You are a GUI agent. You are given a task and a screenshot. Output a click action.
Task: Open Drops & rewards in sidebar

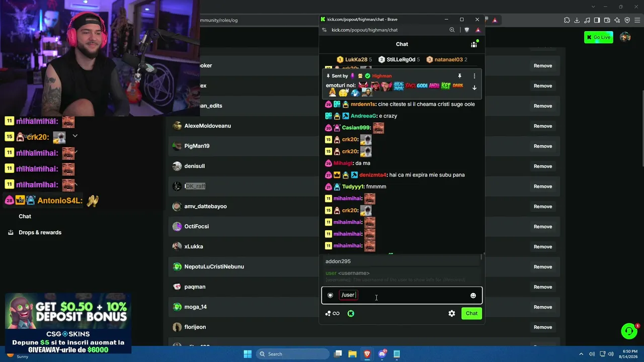point(40,233)
